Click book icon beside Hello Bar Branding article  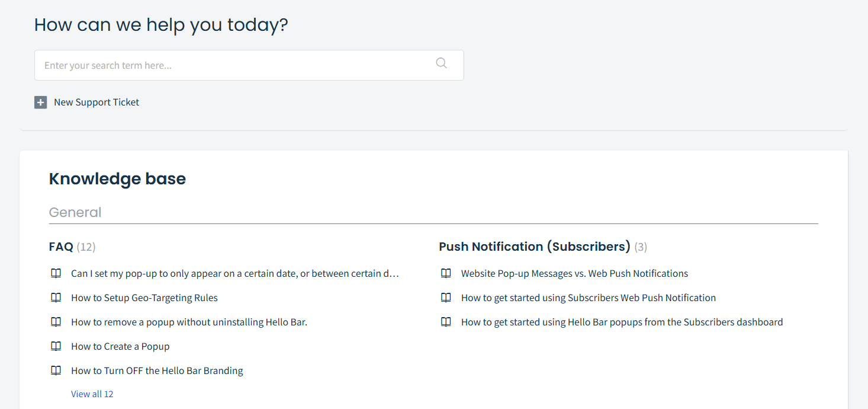[x=56, y=370]
